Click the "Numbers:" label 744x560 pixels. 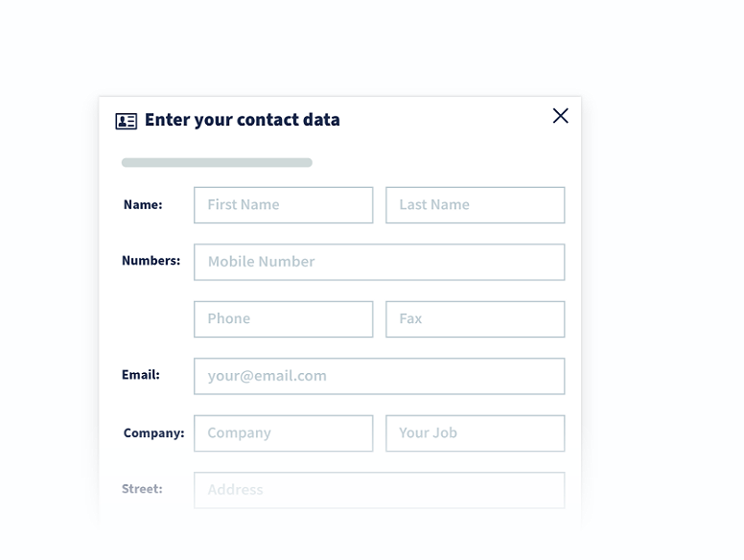click(x=151, y=261)
